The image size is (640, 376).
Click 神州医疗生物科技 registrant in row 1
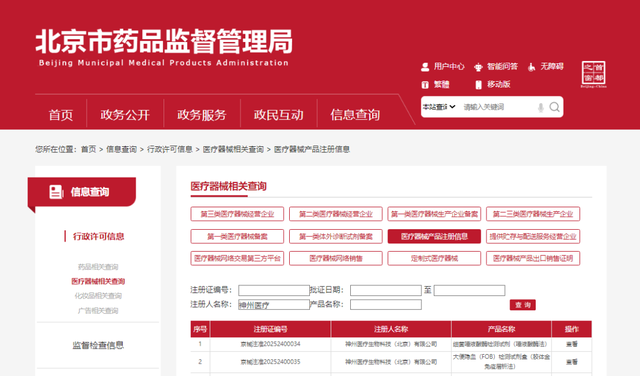[x=391, y=344]
